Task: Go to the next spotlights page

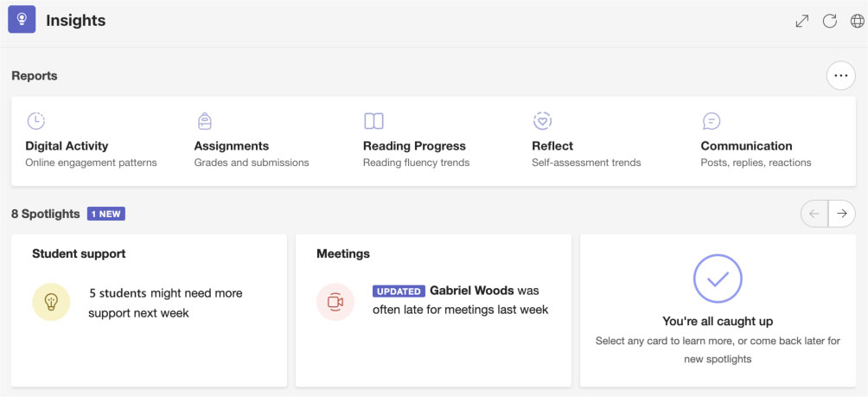Action: coord(842,214)
